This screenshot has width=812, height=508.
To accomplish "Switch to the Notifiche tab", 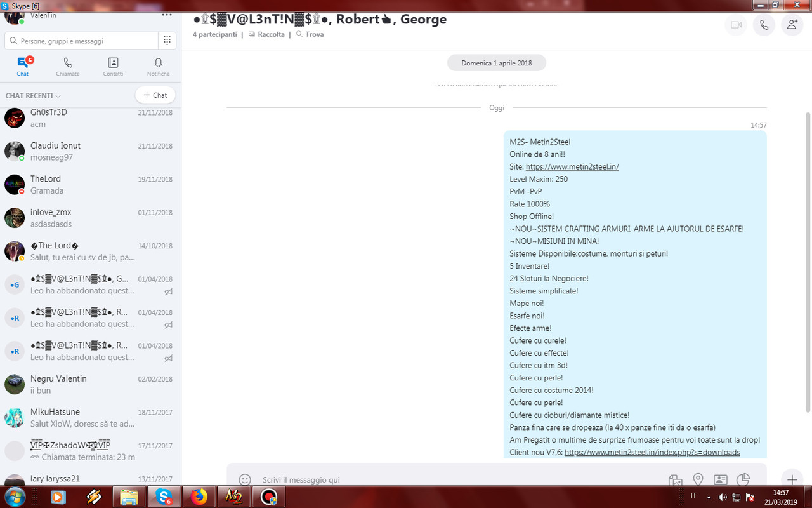I will [159, 66].
